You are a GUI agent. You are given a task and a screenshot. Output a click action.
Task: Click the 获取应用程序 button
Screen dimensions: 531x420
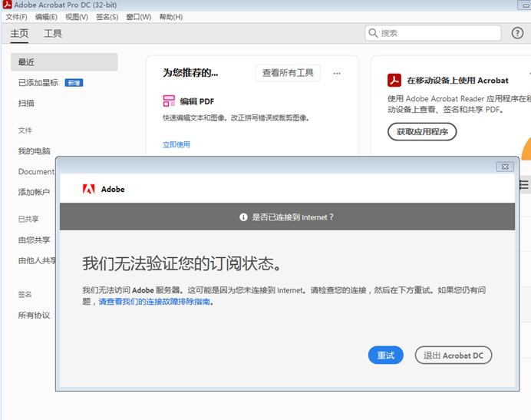click(422, 132)
